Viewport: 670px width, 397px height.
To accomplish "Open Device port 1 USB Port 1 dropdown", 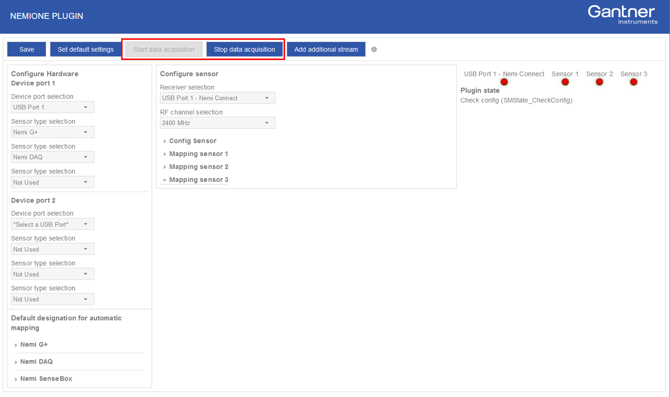I will (x=53, y=107).
